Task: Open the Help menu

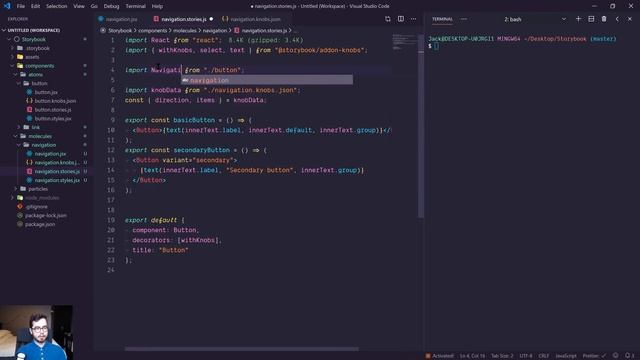Action: point(157,6)
